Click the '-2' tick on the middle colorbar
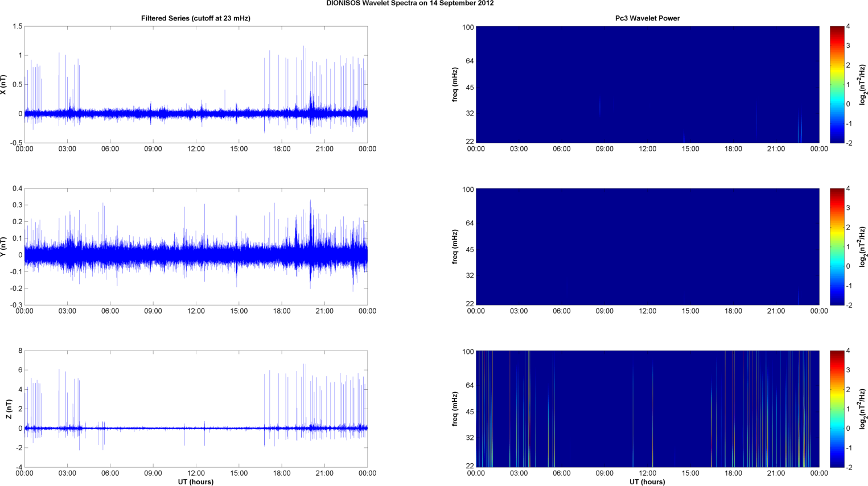The height and width of the screenshot is (486, 868). tap(849, 306)
